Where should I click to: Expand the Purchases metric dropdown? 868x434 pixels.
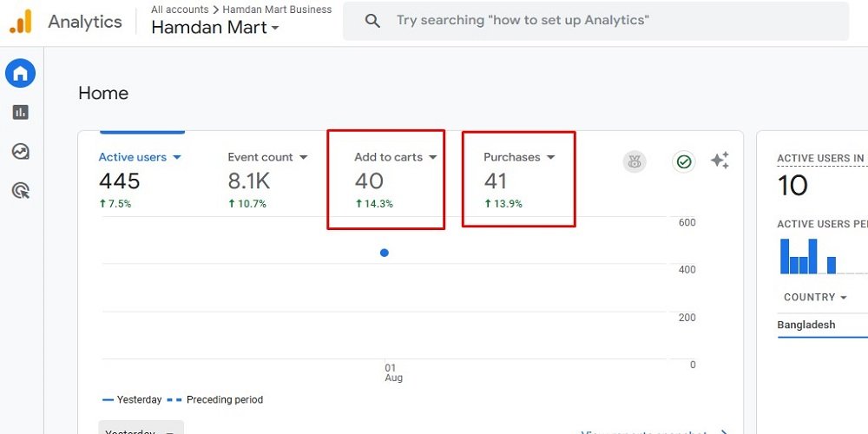(550, 158)
